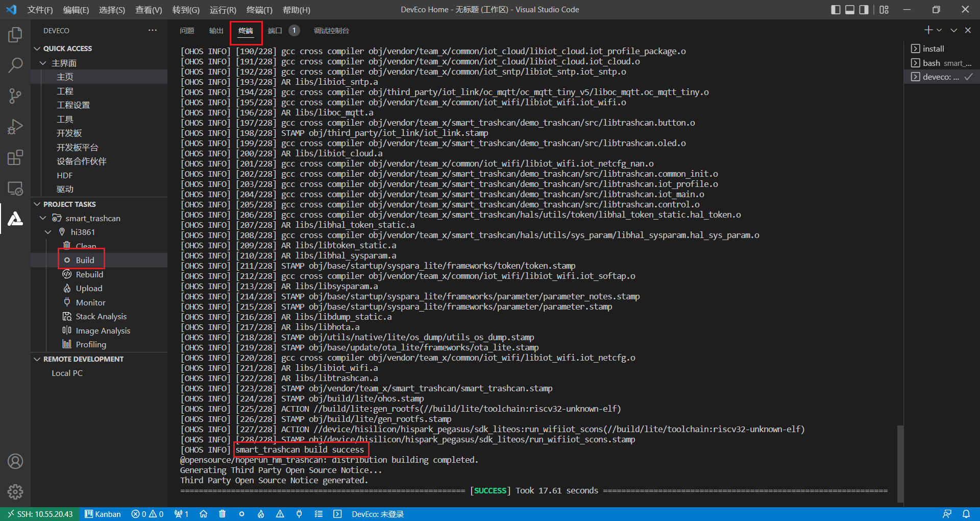Run the Image Analysis task

coord(99,330)
